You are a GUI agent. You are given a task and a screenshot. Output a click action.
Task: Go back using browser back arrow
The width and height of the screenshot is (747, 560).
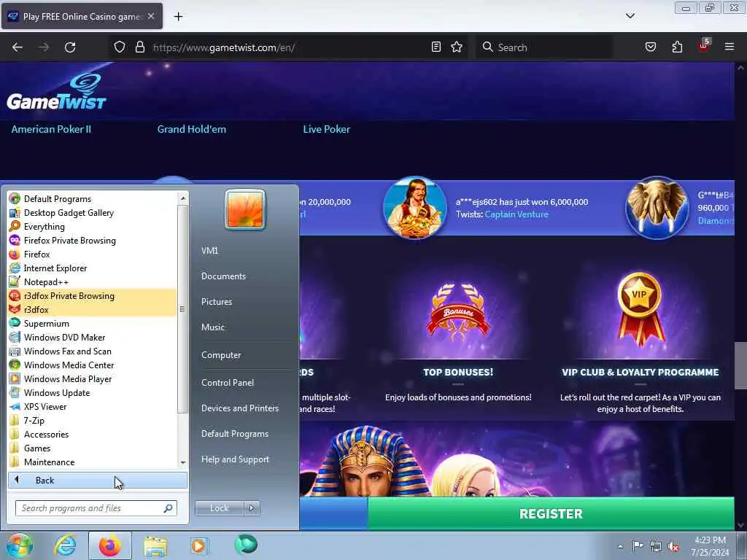tap(18, 47)
